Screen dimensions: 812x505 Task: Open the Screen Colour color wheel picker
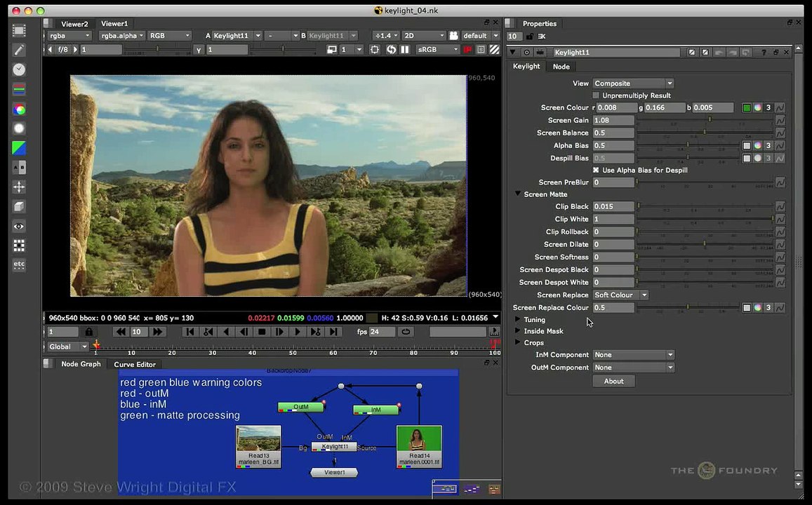(x=758, y=107)
